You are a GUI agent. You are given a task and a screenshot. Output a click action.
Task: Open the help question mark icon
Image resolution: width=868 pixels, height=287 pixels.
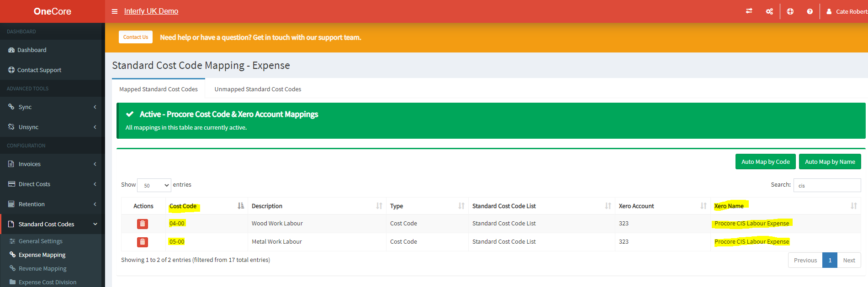(810, 11)
